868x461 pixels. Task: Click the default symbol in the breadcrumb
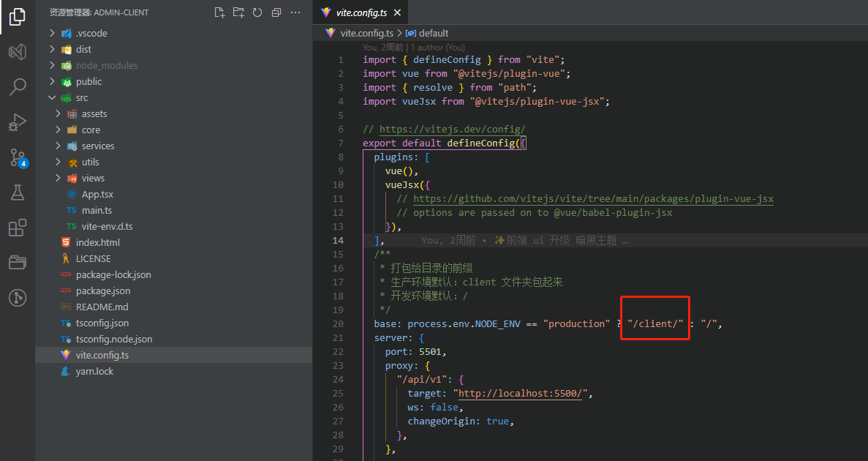[433, 33]
